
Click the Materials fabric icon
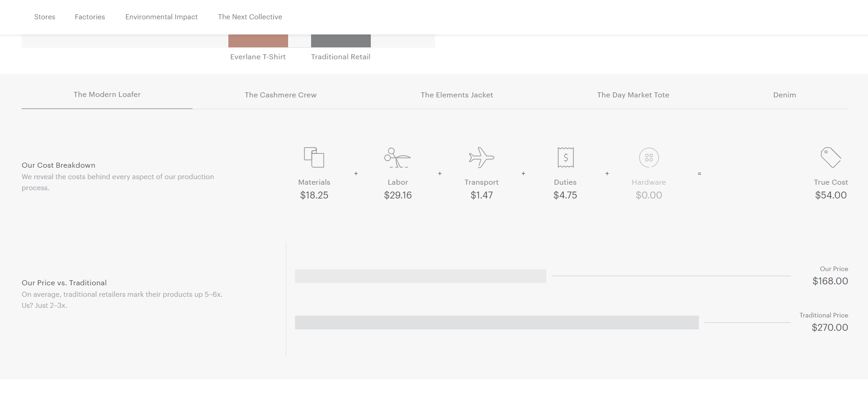[x=314, y=157]
